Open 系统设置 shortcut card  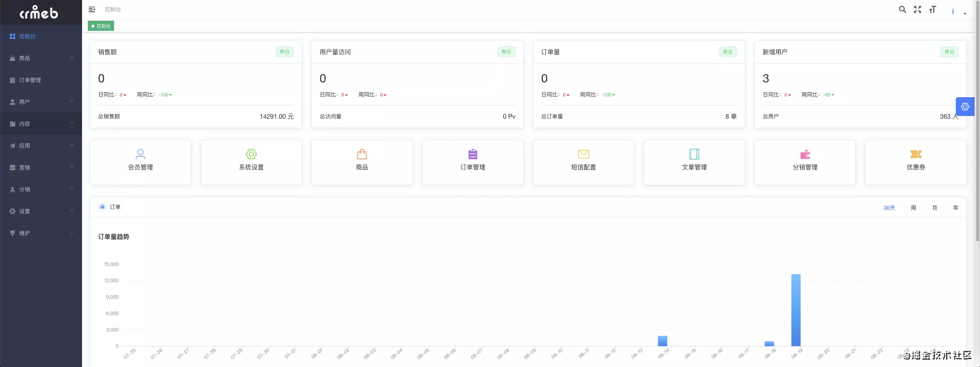(x=251, y=162)
